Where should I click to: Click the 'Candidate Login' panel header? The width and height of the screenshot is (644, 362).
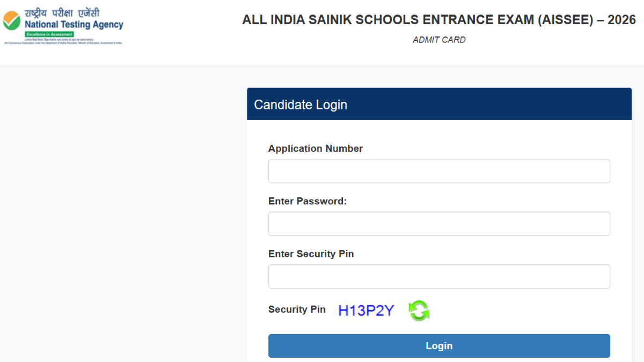439,105
